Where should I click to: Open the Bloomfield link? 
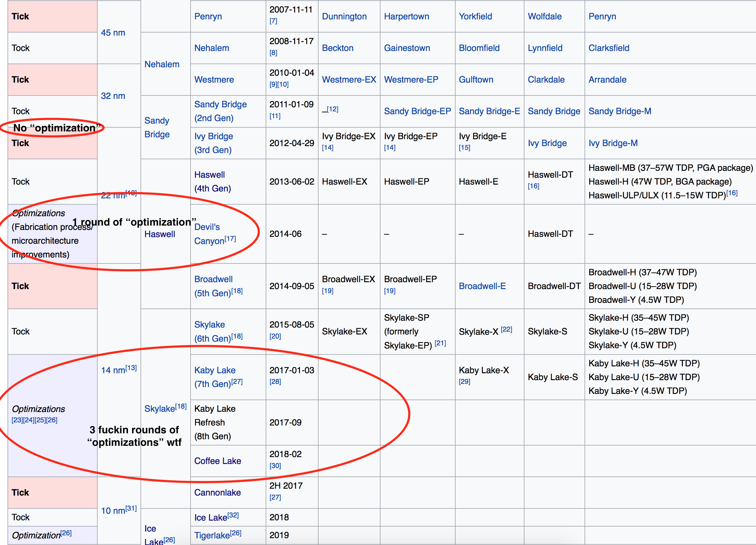[479, 48]
